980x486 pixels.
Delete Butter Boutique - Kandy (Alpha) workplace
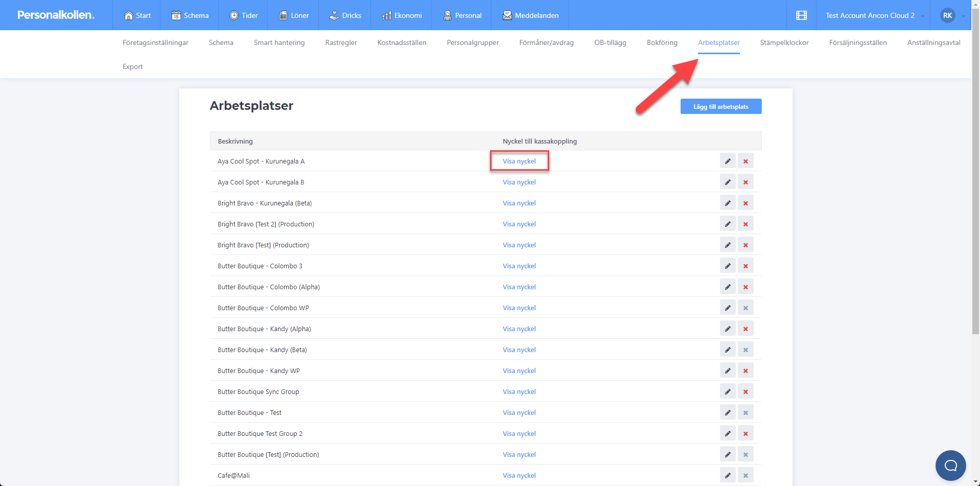745,329
